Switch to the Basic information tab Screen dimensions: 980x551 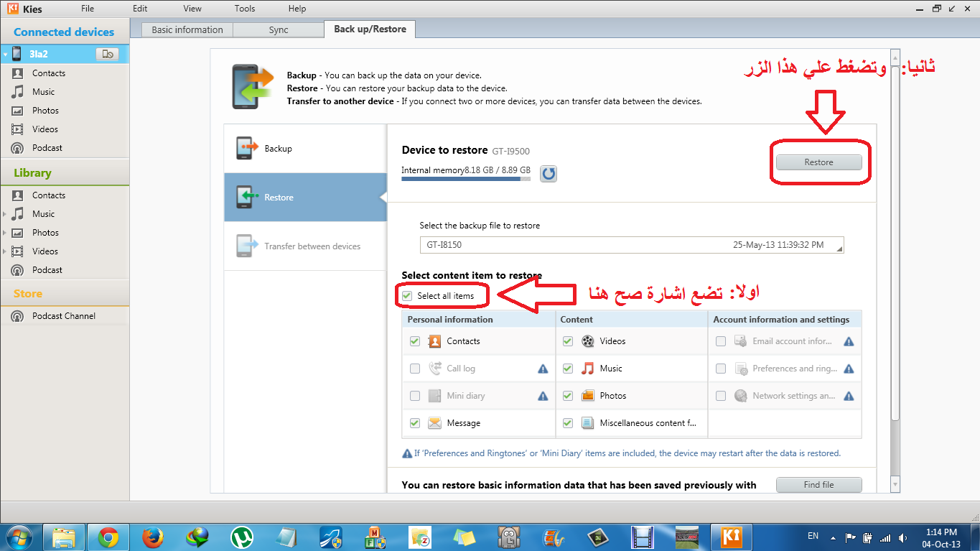tap(187, 30)
